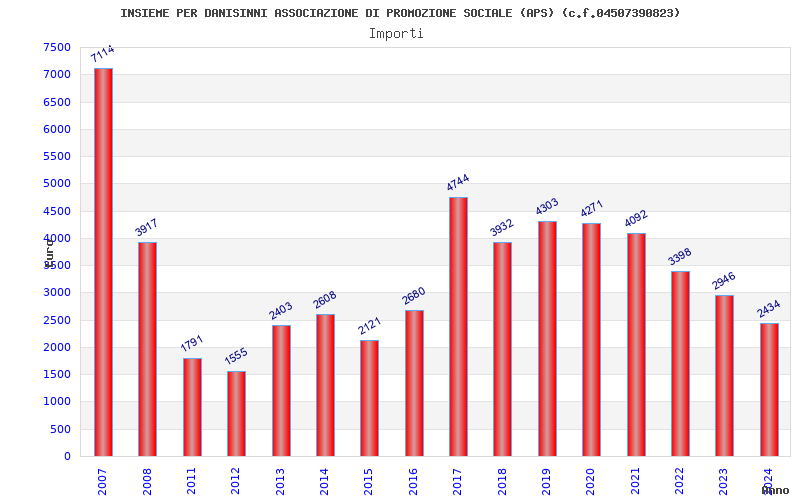The width and height of the screenshot is (800, 500).
Task: Click the 2013 year label on axis
Action: coord(280,482)
